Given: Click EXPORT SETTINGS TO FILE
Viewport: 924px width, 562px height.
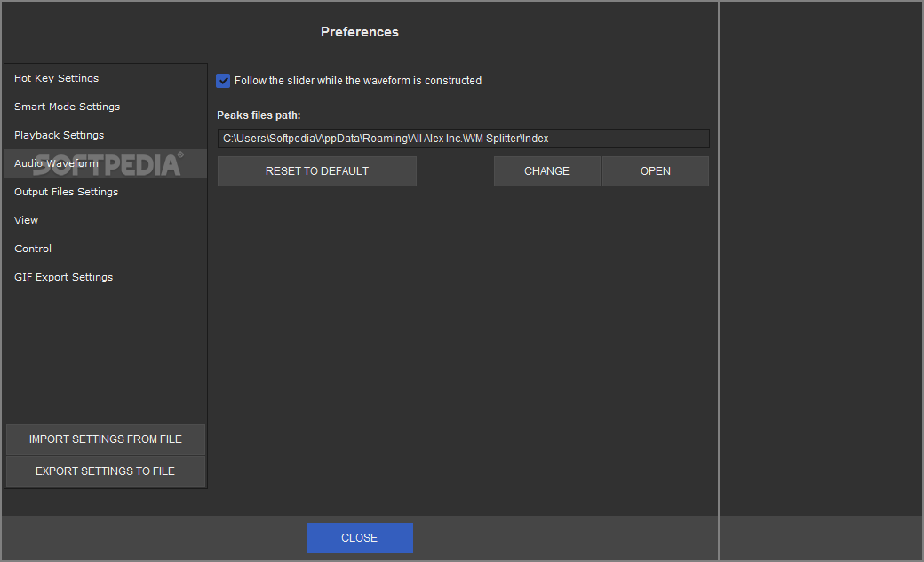Looking at the screenshot, I should tap(106, 471).
